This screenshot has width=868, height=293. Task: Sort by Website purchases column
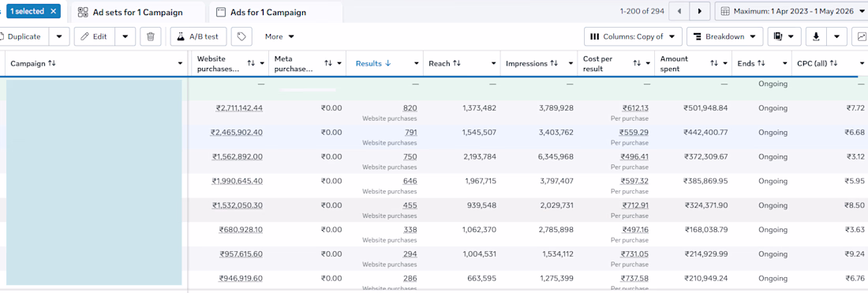(251, 64)
